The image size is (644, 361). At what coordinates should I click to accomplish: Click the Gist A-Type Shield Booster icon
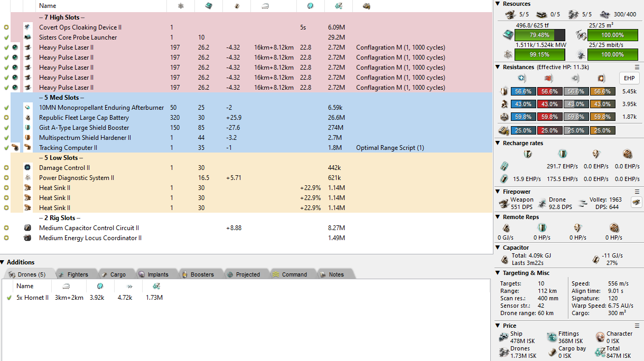(27, 128)
